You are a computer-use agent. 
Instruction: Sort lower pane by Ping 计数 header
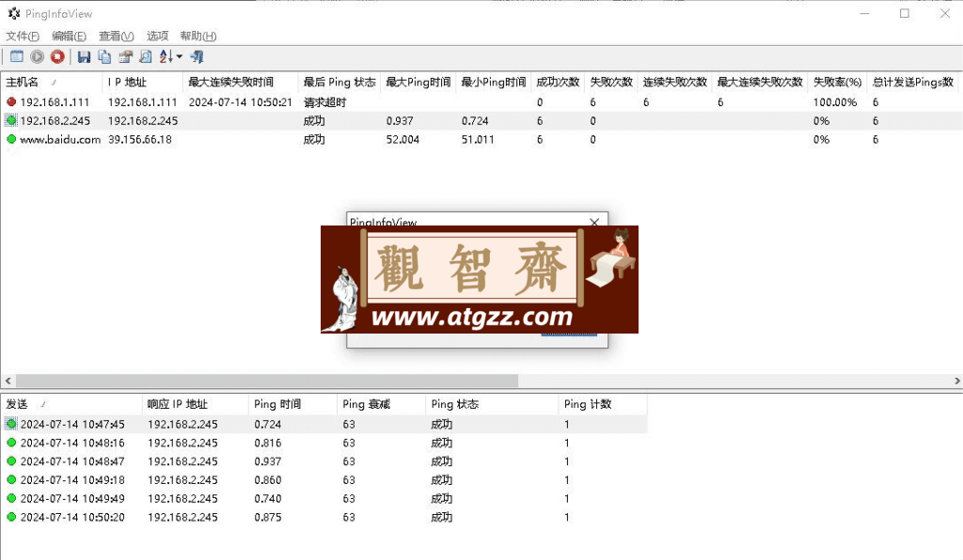603,404
